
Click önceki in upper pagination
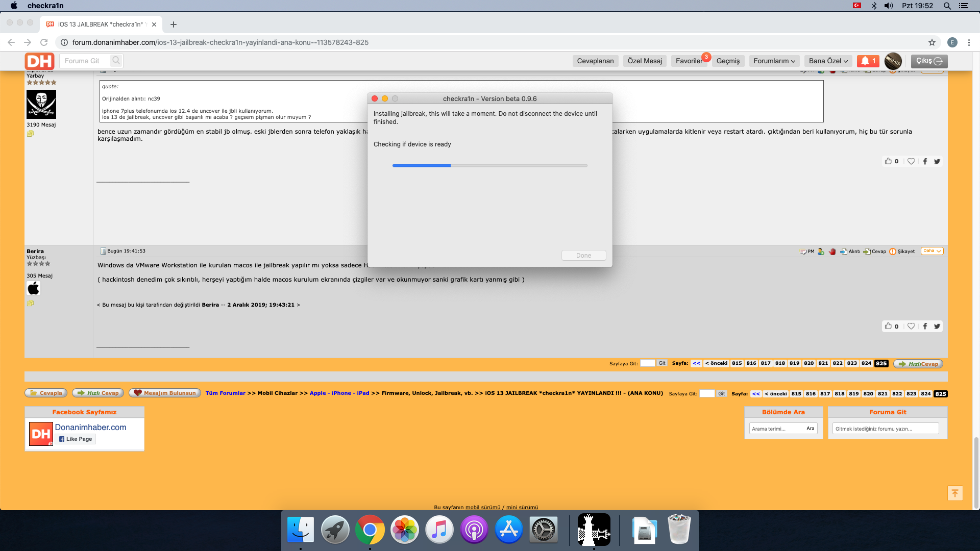(x=716, y=363)
